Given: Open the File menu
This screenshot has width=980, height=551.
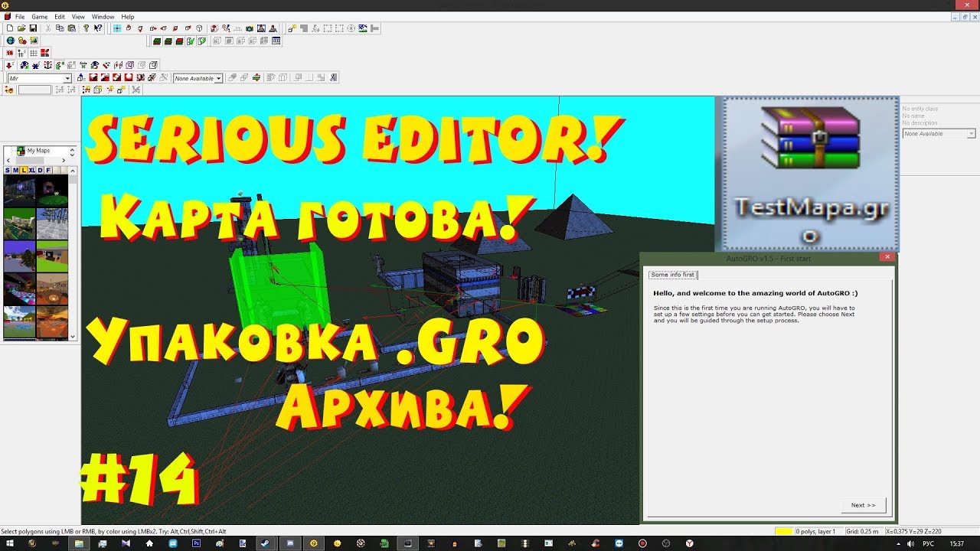Looking at the screenshot, I should pos(20,16).
